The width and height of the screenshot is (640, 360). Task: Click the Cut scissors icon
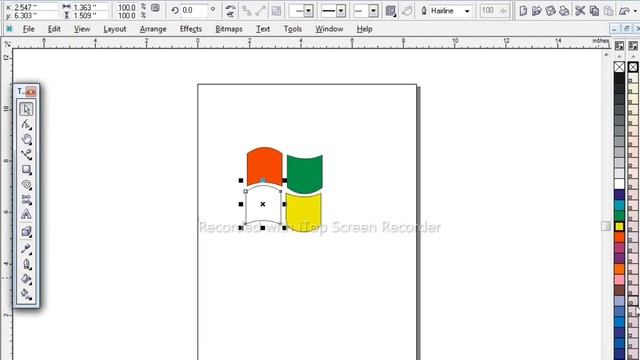point(580,11)
